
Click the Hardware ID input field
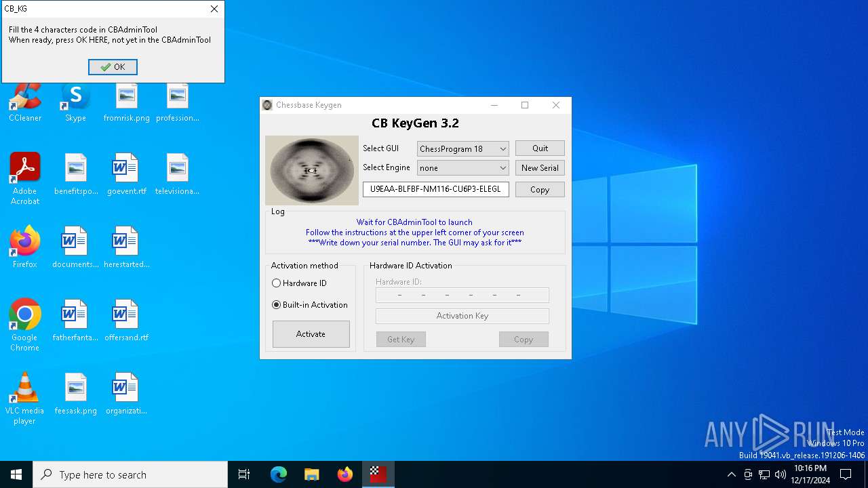pos(462,295)
